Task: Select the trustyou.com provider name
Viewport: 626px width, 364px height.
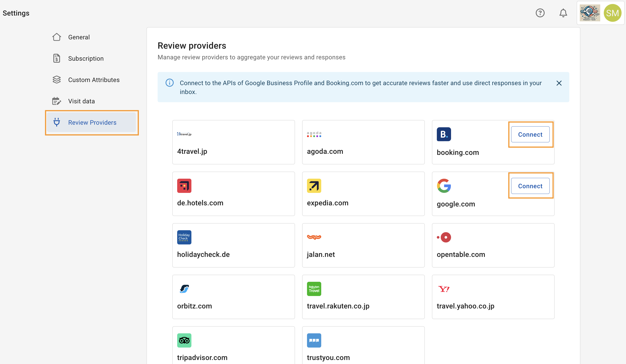Action: pos(328,358)
